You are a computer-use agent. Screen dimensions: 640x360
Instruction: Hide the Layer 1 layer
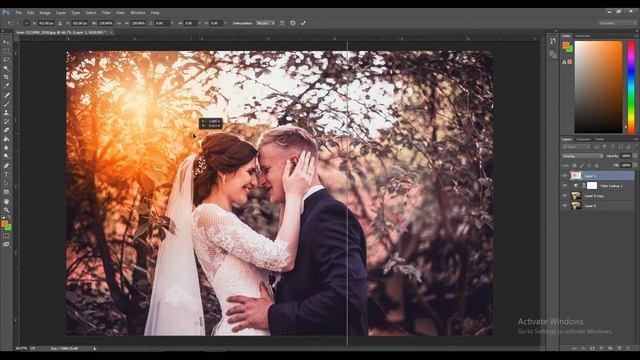coord(565,176)
